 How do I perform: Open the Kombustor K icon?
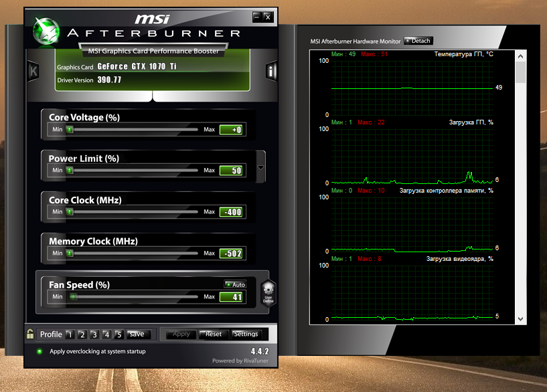(33, 72)
